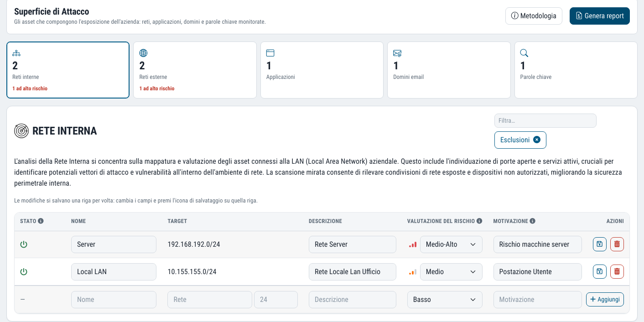Click target 10.155.155.0/24
Image resolution: width=644 pixels, height=322 pixels.
coord(192,272)
